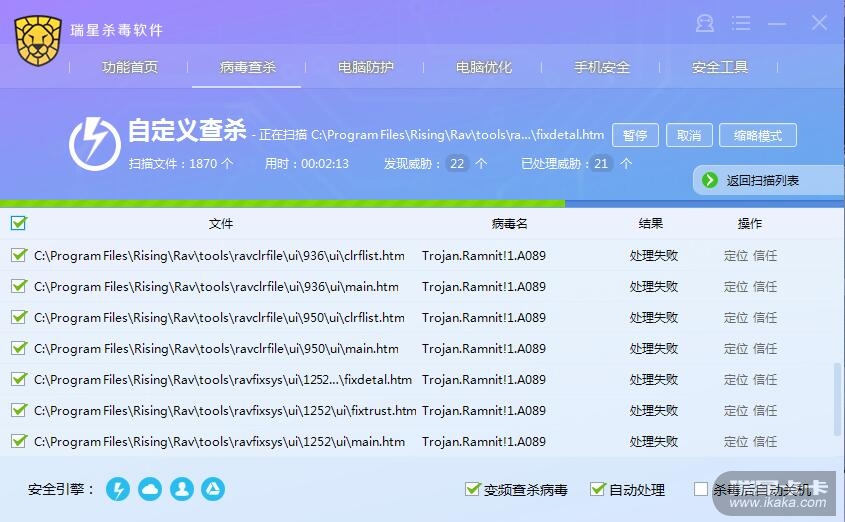The image size is (845, 522).
Task: Close the antivirus window
Action: 819,23
